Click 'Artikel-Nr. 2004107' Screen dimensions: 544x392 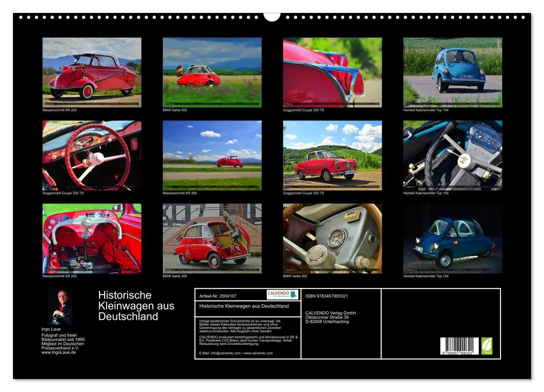(x=218, y=296)
